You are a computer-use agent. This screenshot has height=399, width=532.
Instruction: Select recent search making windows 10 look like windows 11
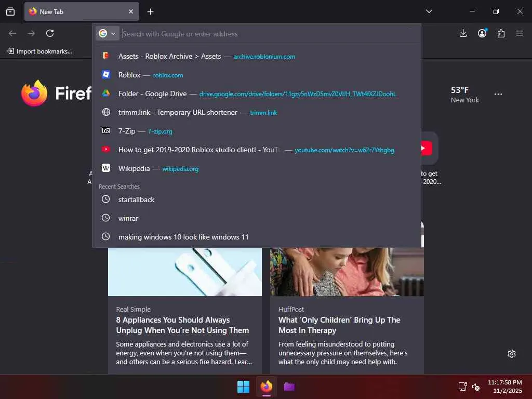pyautogui.click(x=257, y=237)
